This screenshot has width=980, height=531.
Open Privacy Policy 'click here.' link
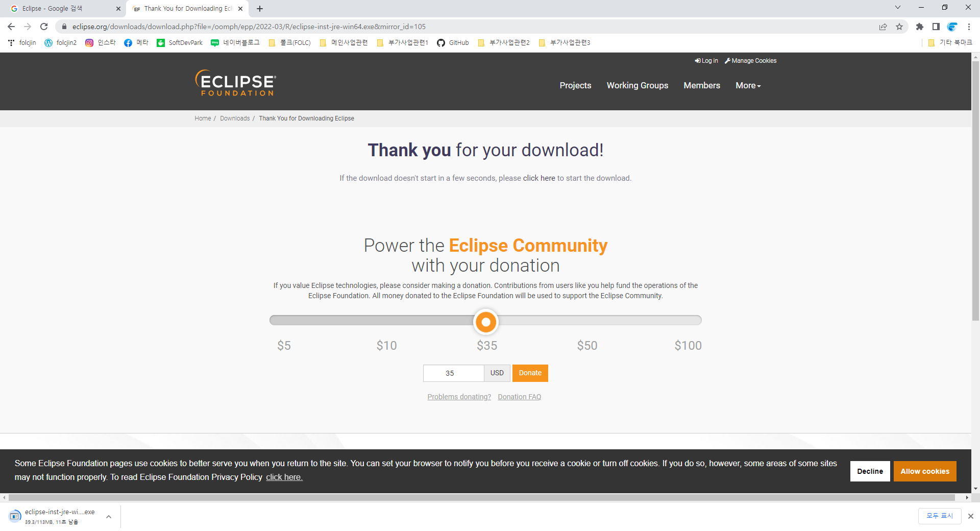(x=284, y=477)
